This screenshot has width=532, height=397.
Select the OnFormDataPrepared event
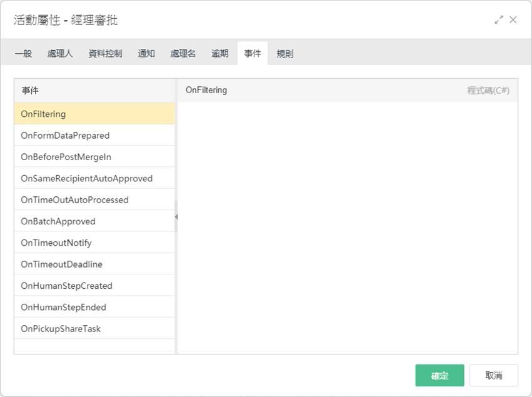(x=94, y=136)
